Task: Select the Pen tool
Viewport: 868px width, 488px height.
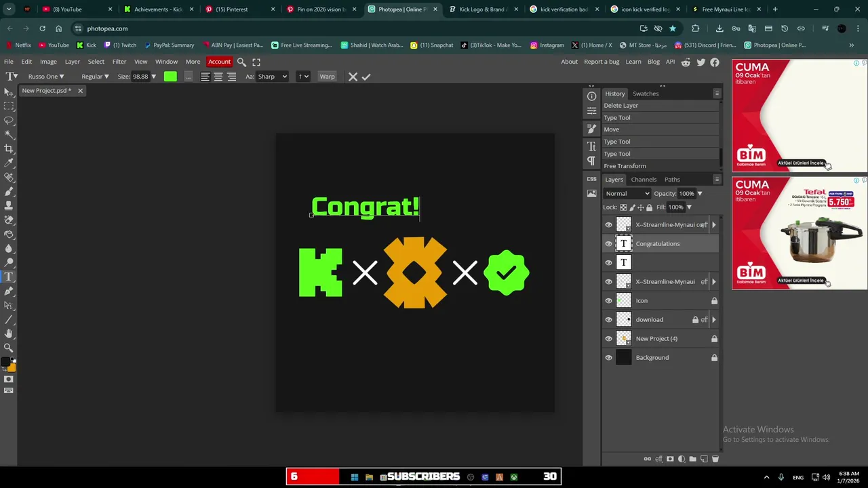Action: 9,291
